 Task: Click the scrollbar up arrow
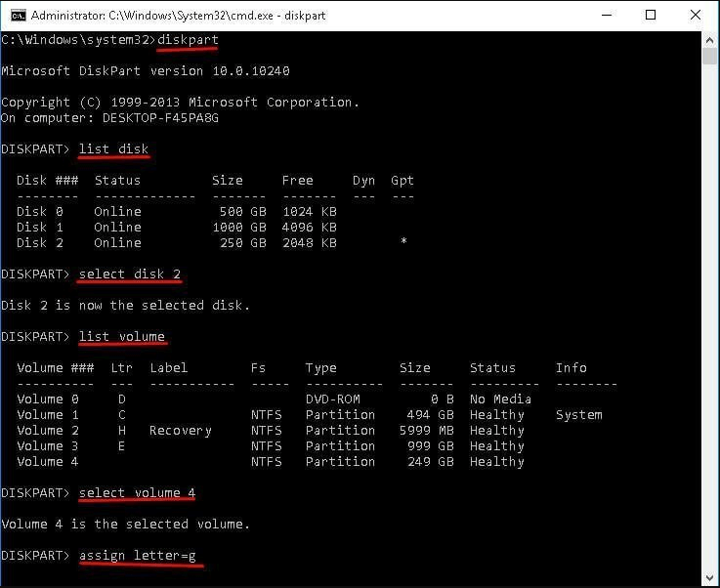710,40
